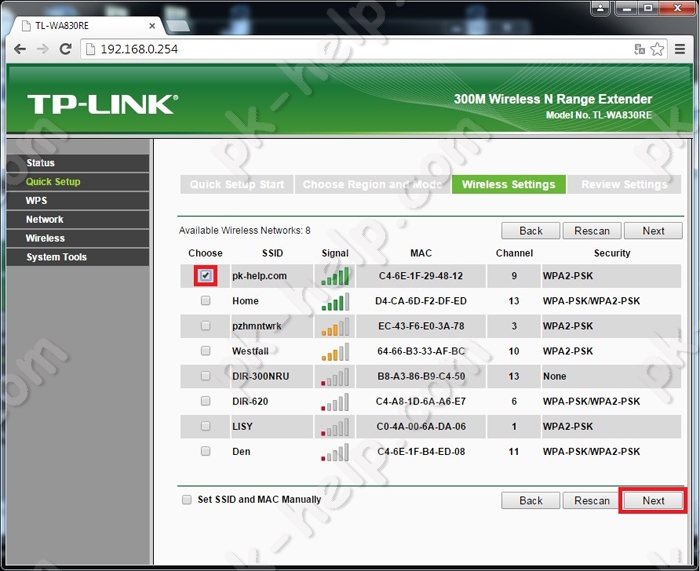Click MAC address 64-66-B3-33-AF-BC

(x=421, y=351)
